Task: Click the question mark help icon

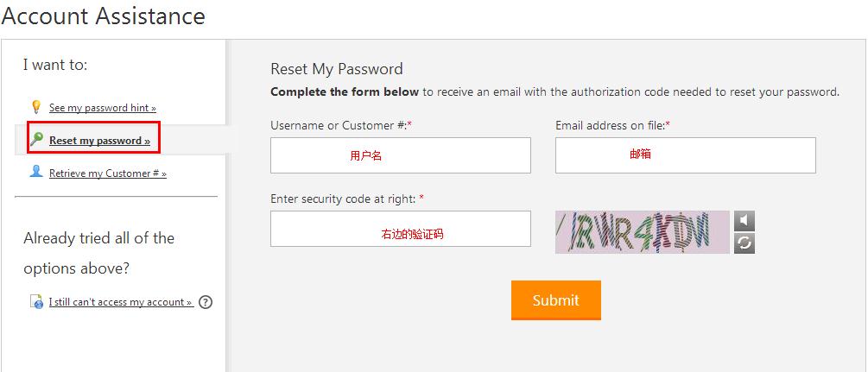Action: 206,302
